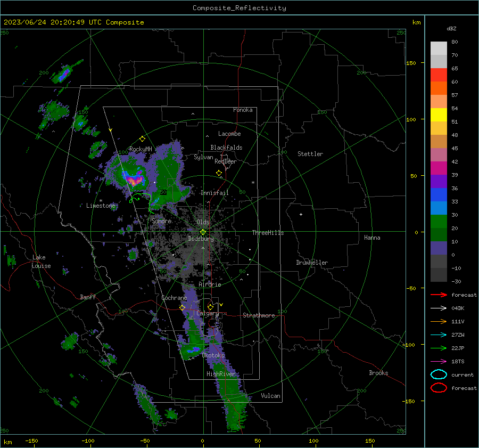Click the Limestone label
The width and height of the screenshot is (479, 448).
[101, 206]
